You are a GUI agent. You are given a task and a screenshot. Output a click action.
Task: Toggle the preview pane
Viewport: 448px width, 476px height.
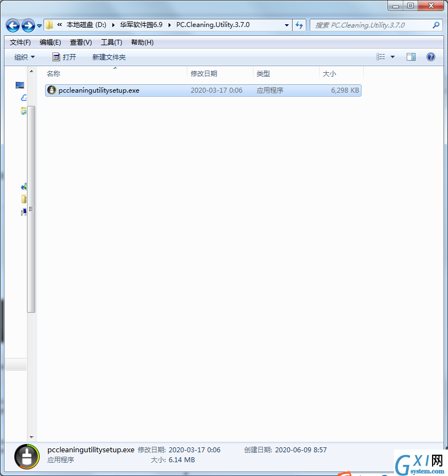[411, 57]
